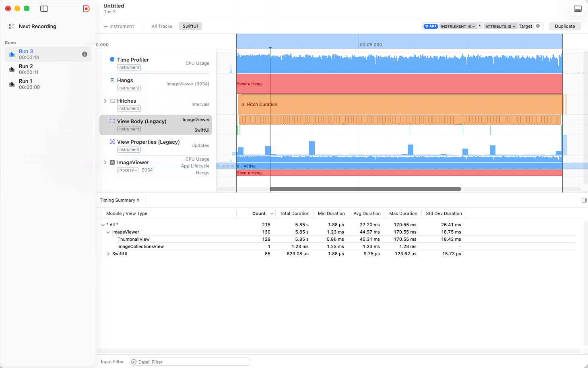Viewport: 588px width, 368px height.
Task: Expand the Hitches track
Action: 105,101
